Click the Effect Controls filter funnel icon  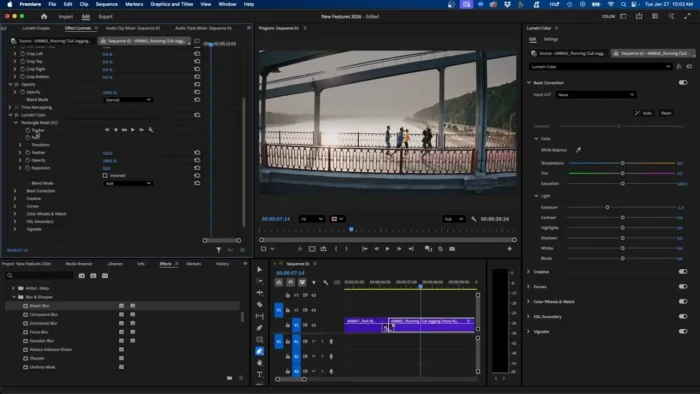coord(219,250)
